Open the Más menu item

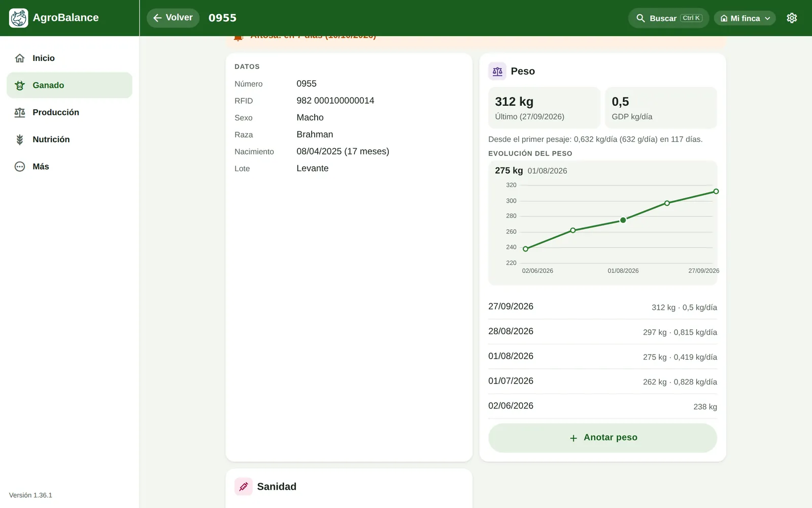[70, 167]
